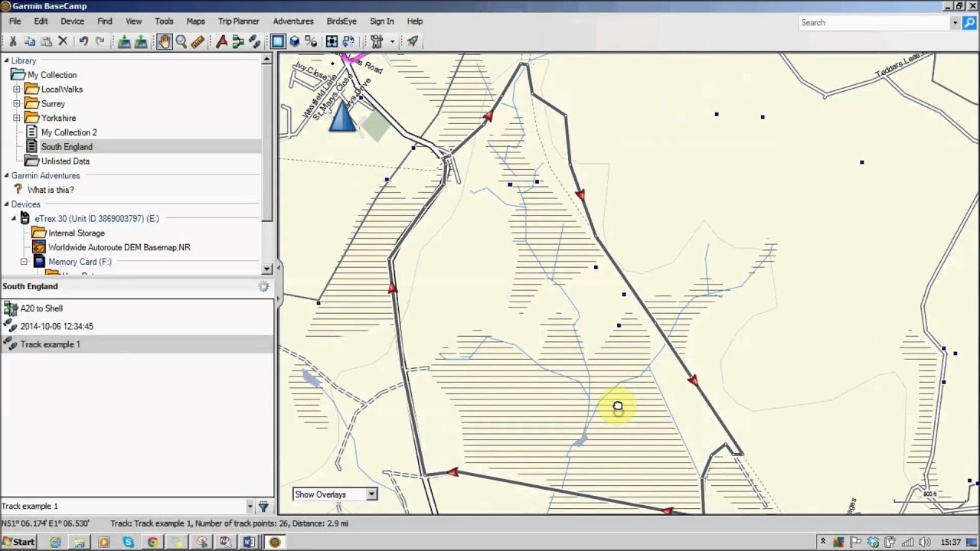The width and height of the screenshot is (980, 551).
Task: Open the South England list gear options
Action: point(263,286)
